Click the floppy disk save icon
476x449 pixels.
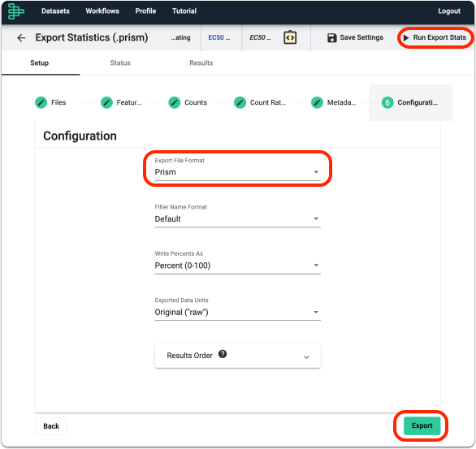click(x=331, y=38)
